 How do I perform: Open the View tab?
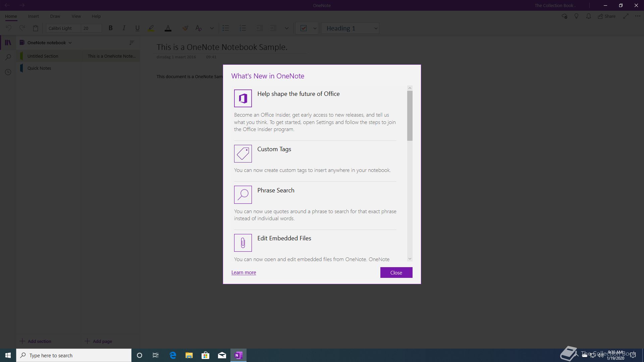click(76, 16)
